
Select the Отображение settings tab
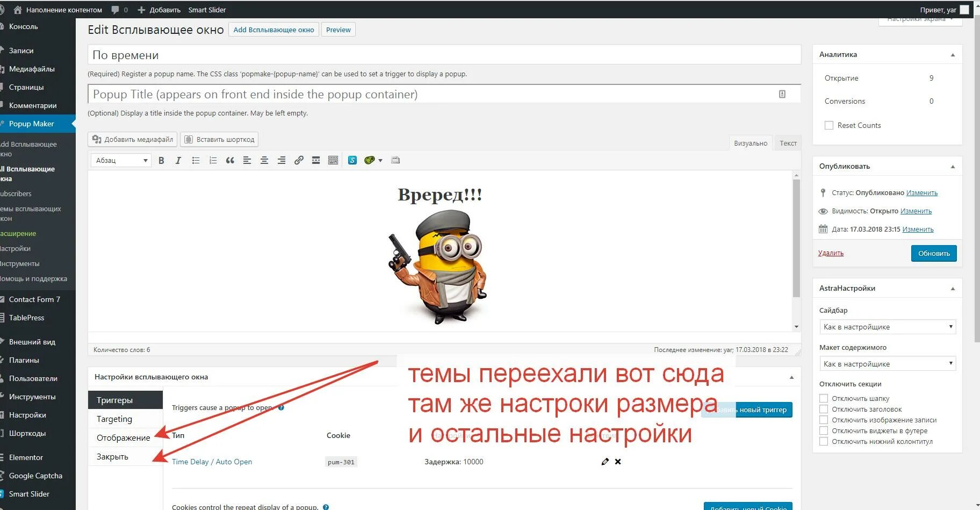click(125, 437)
